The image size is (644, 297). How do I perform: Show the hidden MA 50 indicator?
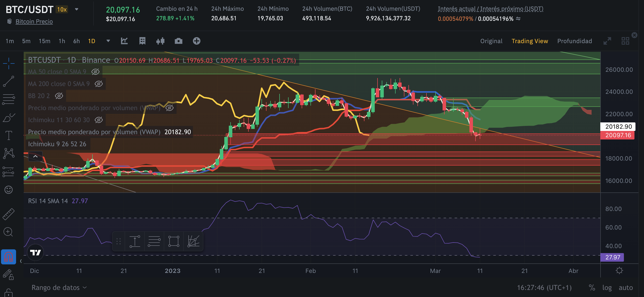coord(95,72)
